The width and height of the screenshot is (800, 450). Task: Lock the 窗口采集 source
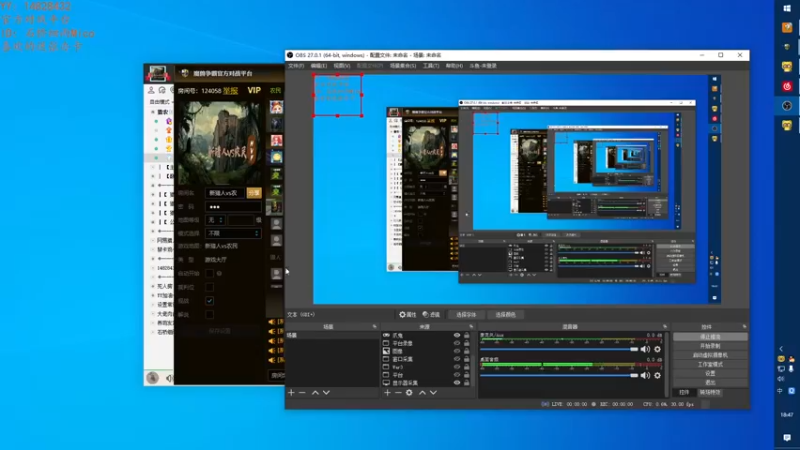tap(466, 359)
